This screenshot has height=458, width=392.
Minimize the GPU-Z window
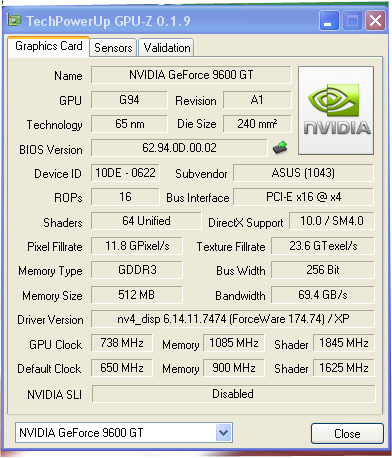click(329, 21)
